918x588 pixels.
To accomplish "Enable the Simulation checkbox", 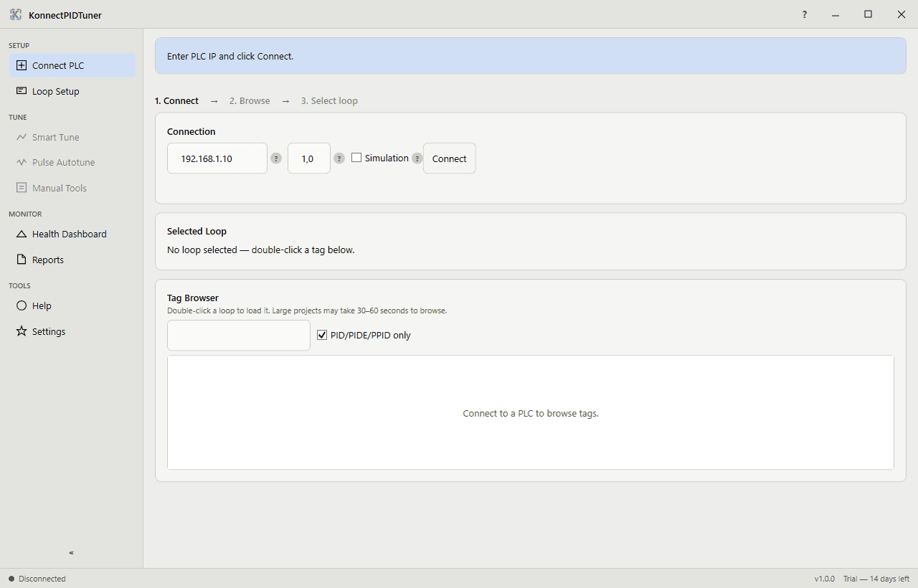I will pyautogui.click(x=356, y=158).
